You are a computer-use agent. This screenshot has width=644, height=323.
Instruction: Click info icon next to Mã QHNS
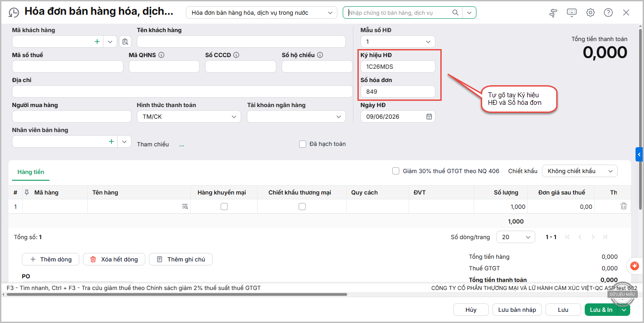tap(161, 55)
